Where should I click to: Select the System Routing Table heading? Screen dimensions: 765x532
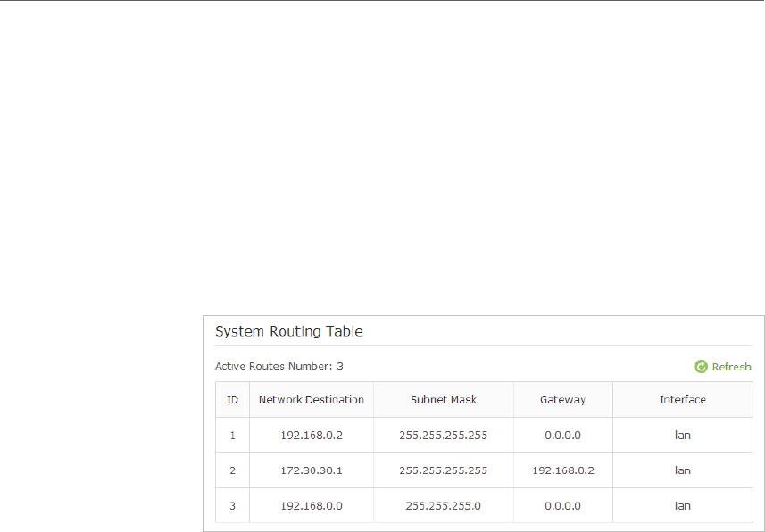(x=289, y=331)
